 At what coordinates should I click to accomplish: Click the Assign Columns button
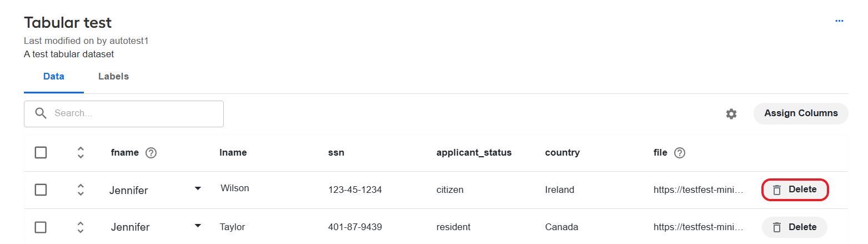coord(801,113)
